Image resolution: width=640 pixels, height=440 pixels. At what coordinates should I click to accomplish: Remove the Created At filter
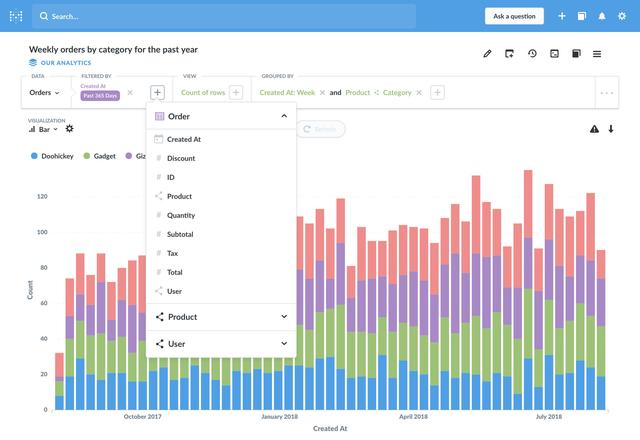[x=130, y=93]
